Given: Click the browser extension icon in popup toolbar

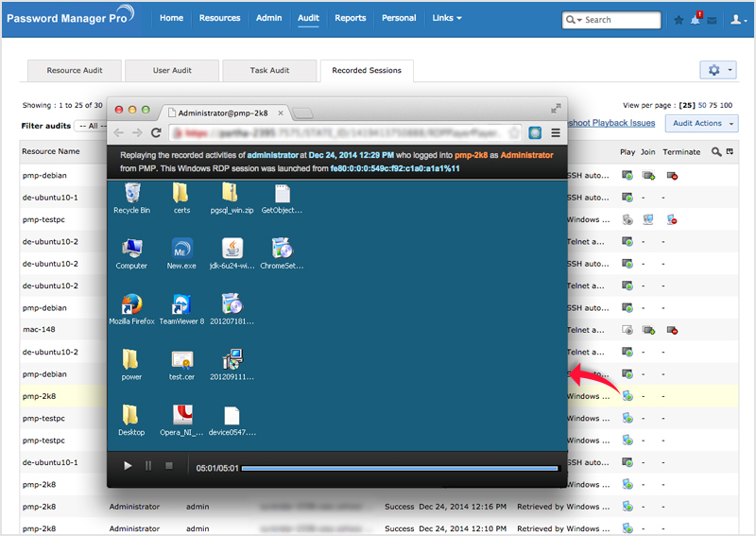Looking at the screenshot, I should (535, 132).
